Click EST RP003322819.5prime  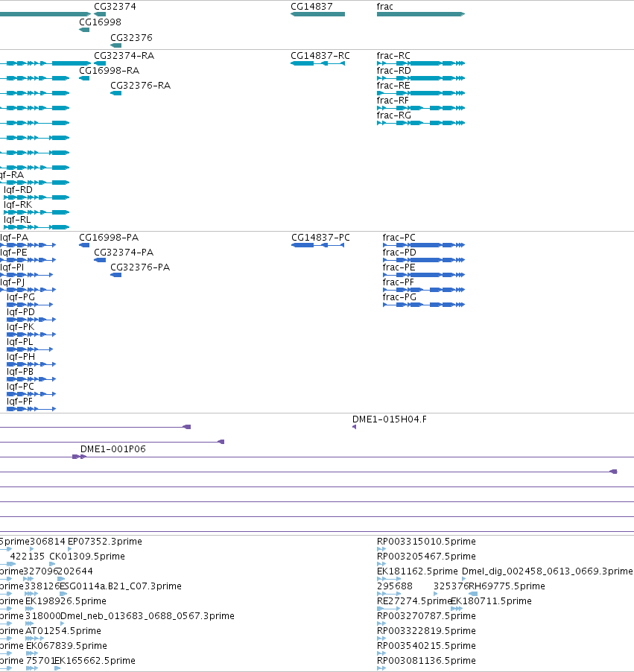[426, 631]
